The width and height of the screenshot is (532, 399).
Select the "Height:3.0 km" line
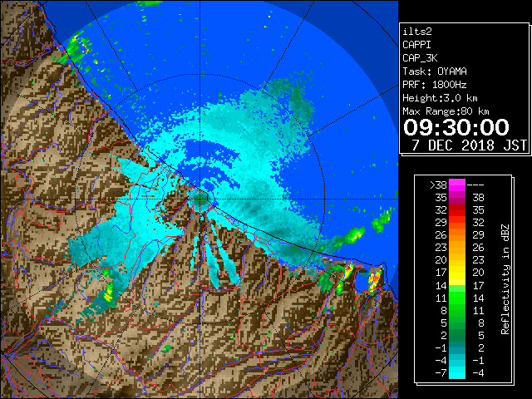440,98
